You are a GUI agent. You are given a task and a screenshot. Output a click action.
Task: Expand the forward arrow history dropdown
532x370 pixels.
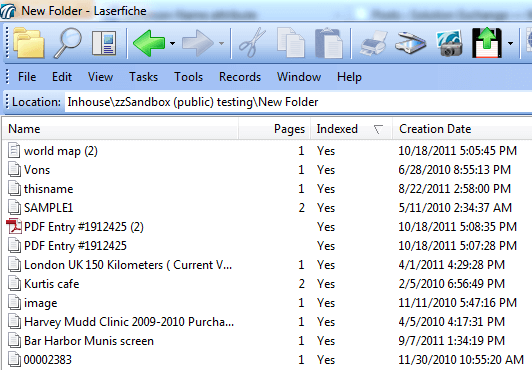click(222, 43)
